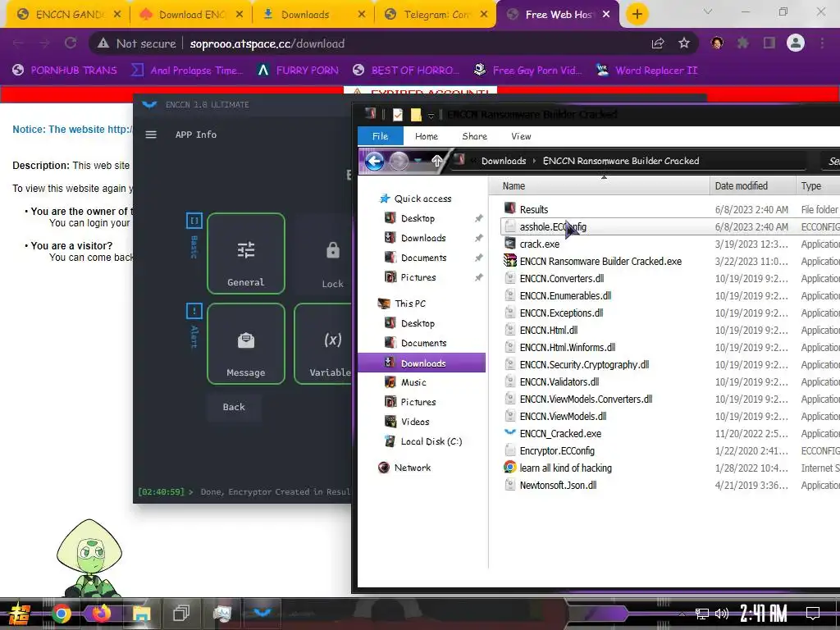The width and height of the screenshot is (840, 630).
Task: Open Chrome from the taskbar
Action: pos(61,614)
